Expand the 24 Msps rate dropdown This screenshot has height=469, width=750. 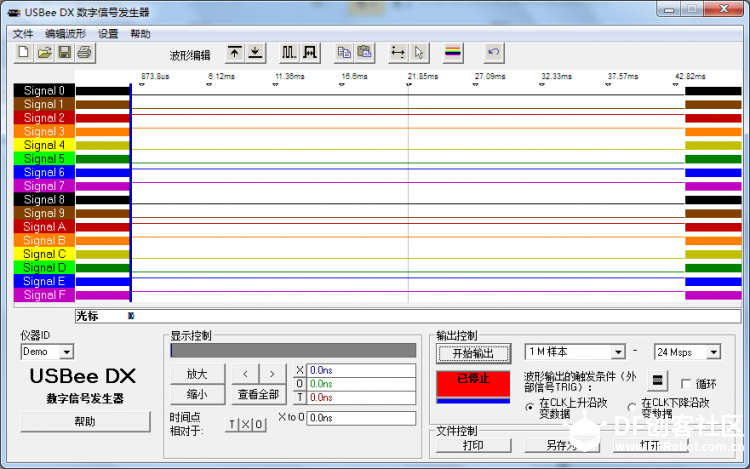click(x=713, y=352)
